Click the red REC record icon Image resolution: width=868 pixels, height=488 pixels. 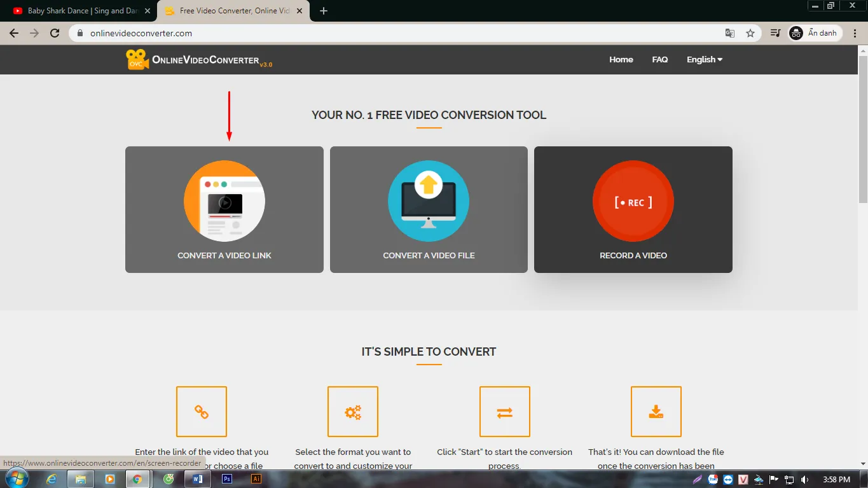click(x=633, y=201)
